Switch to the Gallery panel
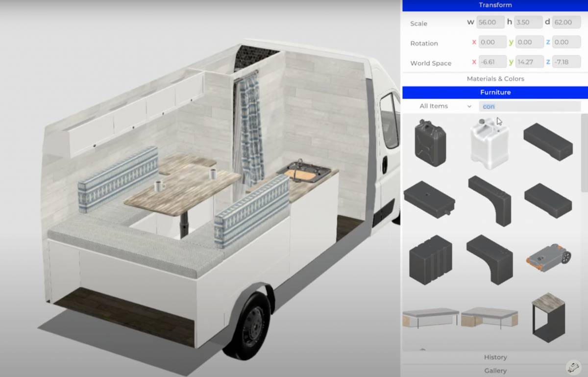The height and width of the screenshot is (377, 588). point(495,371)
